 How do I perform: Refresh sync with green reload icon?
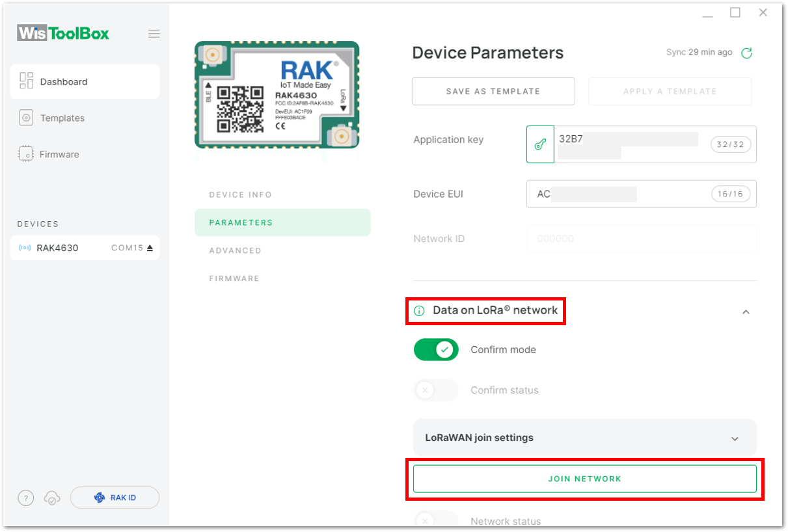(747, 53)
